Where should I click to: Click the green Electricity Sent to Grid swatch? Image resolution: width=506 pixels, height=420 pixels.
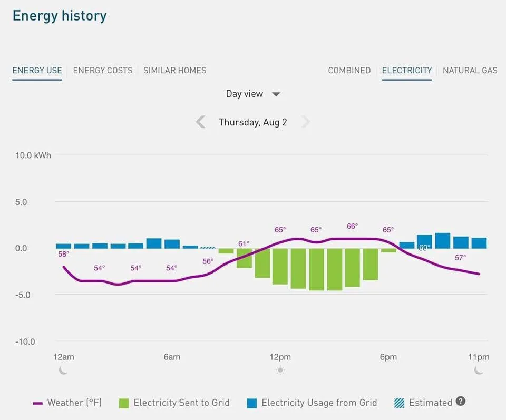[124, 403]
